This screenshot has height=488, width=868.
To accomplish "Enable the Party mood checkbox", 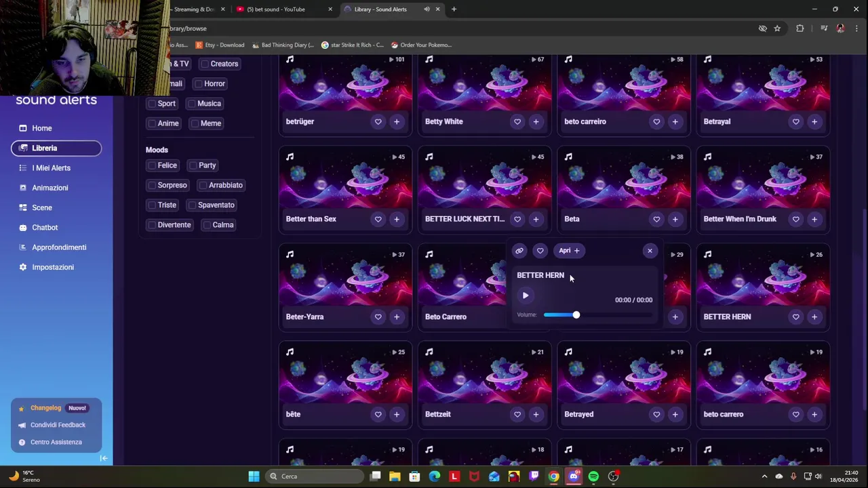I will point(193,165).
